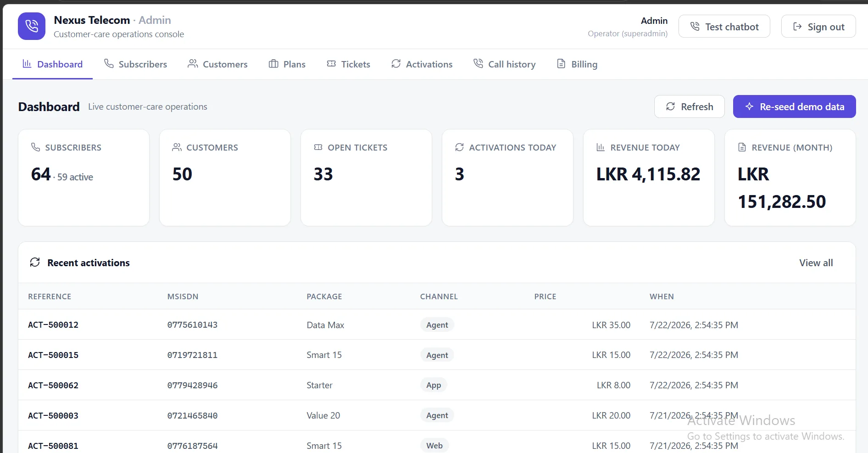
Task: Click Re-seed demo data button
Action: (x=794, y=106)
